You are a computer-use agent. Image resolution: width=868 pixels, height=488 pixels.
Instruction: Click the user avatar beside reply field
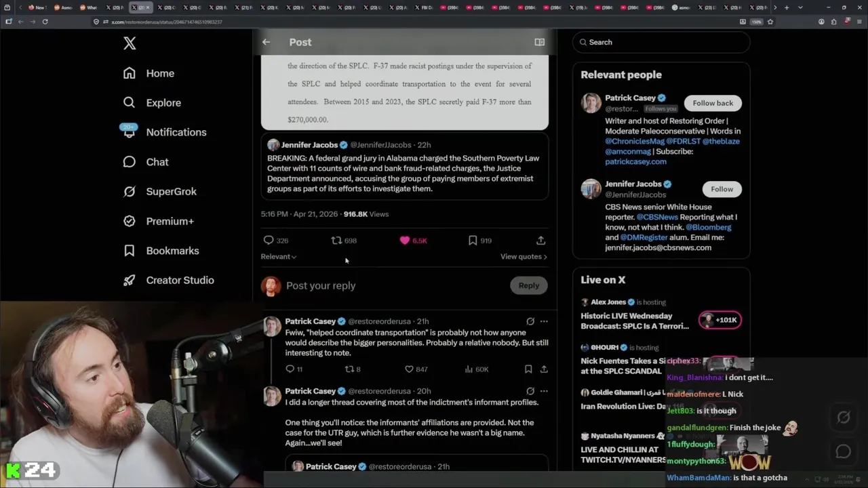[271, 285]
